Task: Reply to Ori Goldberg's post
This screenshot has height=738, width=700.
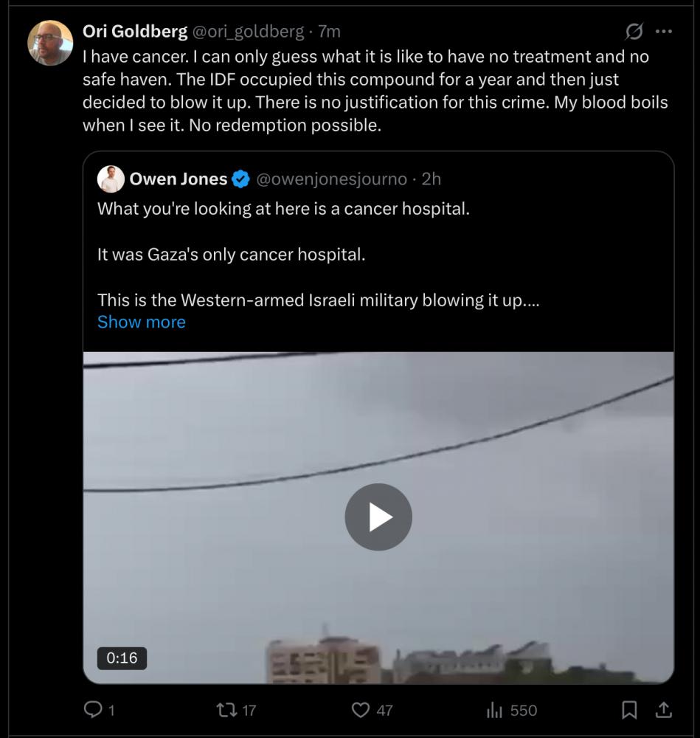Action: [94, 710]
